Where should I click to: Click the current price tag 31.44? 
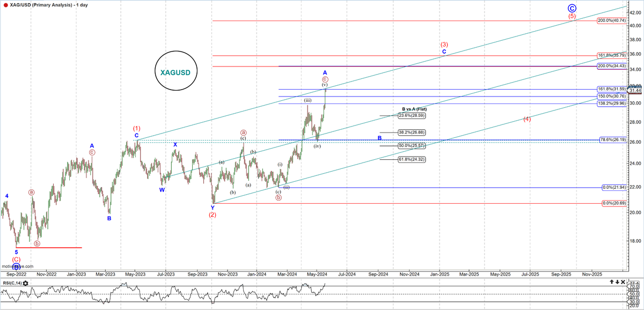(635, 90)
